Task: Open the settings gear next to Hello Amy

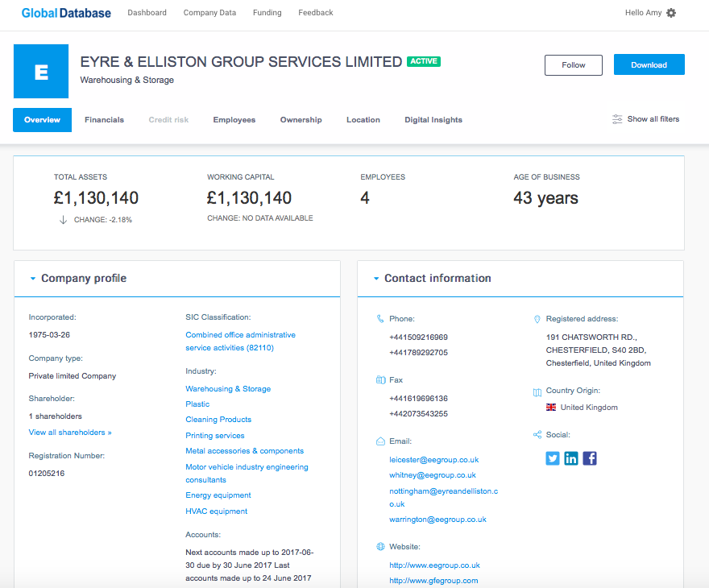Action: click(671, 13)
